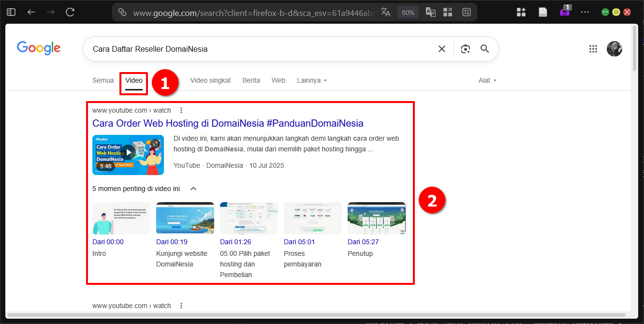Screen dimensions: 644x324
Task: Click the 80% zoom level control
Action: (x=408, y=12)
